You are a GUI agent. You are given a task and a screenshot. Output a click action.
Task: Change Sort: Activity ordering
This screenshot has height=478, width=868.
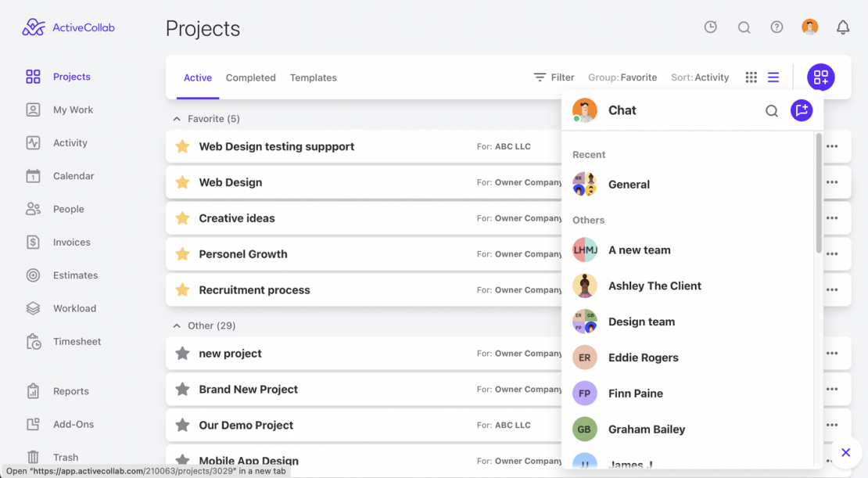(x=700, y=77)
